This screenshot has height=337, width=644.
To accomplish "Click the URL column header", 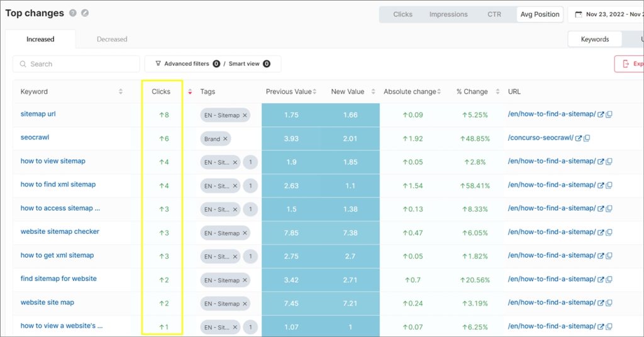I will pyautogui.click(x=514, y=92).
